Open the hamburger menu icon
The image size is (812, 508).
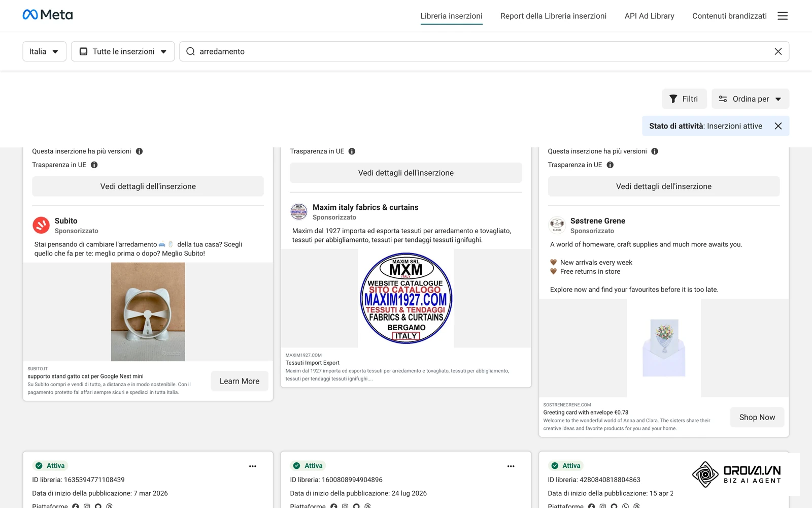tap(783, 16)
